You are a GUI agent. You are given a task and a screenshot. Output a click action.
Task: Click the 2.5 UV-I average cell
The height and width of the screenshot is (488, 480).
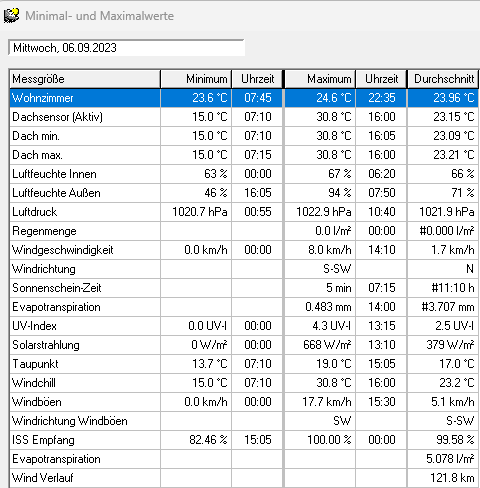click(x=443, y=326)
